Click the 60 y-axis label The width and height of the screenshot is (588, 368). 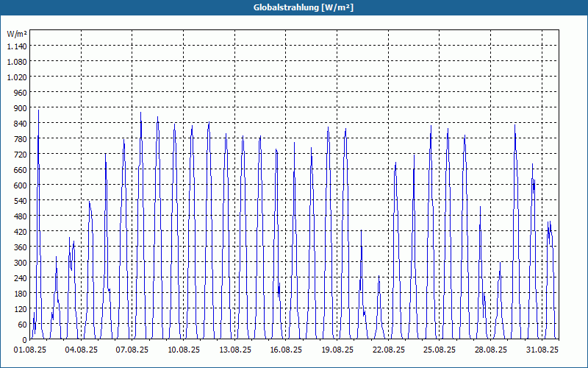[23, 325]
